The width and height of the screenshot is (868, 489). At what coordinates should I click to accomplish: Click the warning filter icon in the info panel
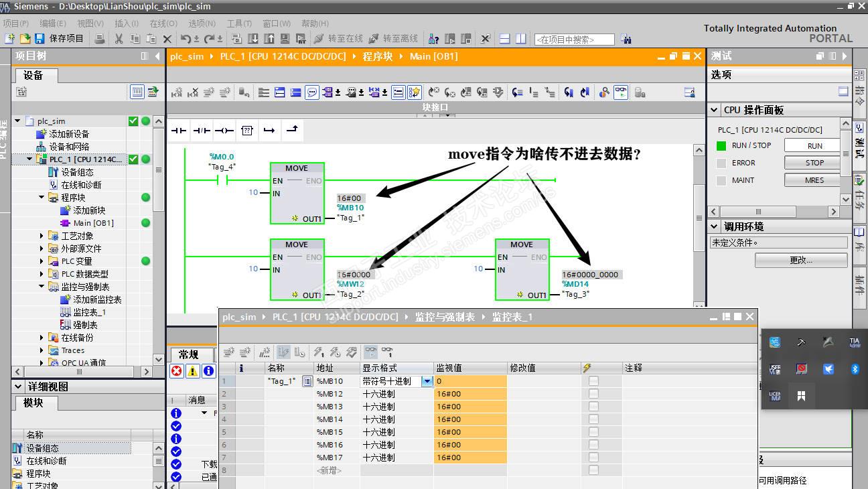pyautogui.click(x=192, y=371)
